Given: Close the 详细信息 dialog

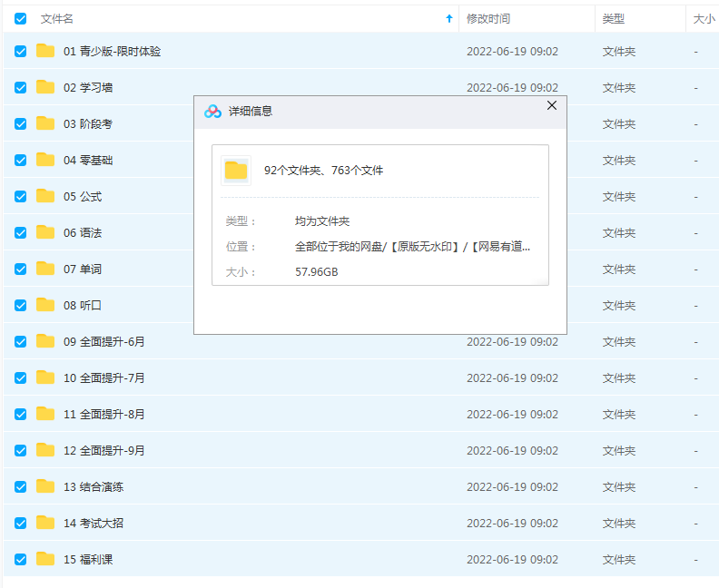Looking at the screenshot, I should tap(552, 105).
